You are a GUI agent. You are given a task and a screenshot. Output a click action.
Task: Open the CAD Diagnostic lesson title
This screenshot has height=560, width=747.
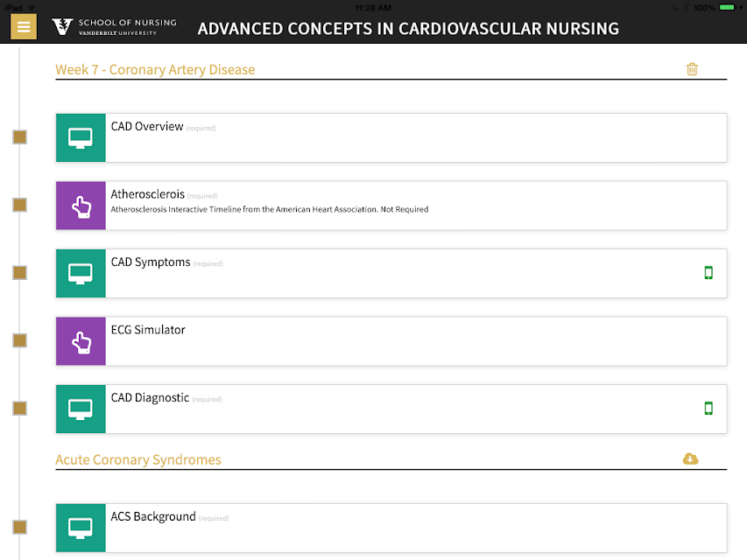coord(150,397)
